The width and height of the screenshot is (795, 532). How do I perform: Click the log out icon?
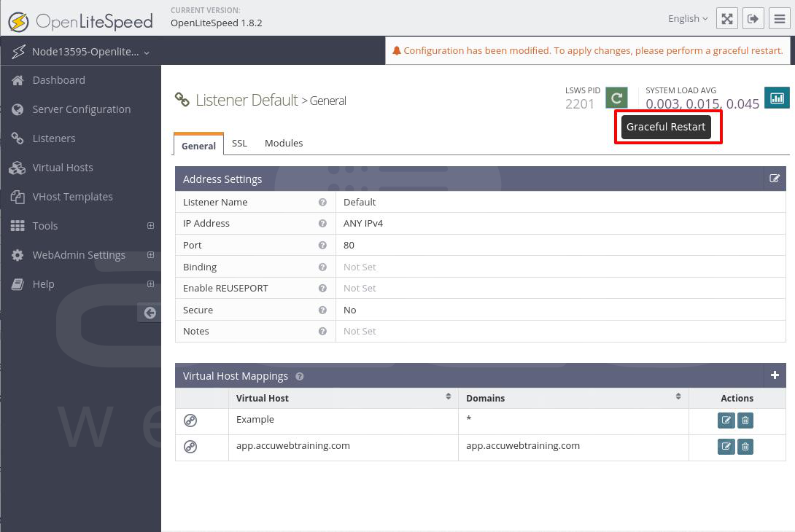(753, 19)
